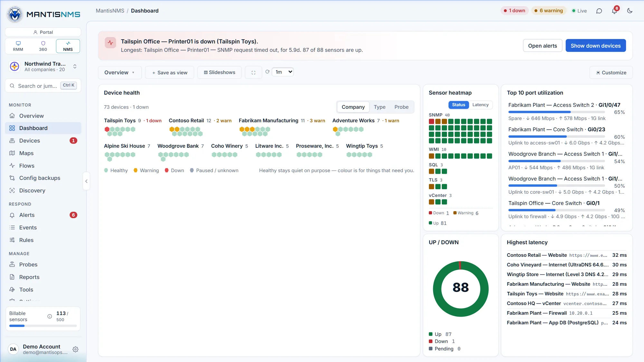The width and height of the screenshot is (644, 362).
Task: Open Events in the sidebar
Action: [43, 227]
